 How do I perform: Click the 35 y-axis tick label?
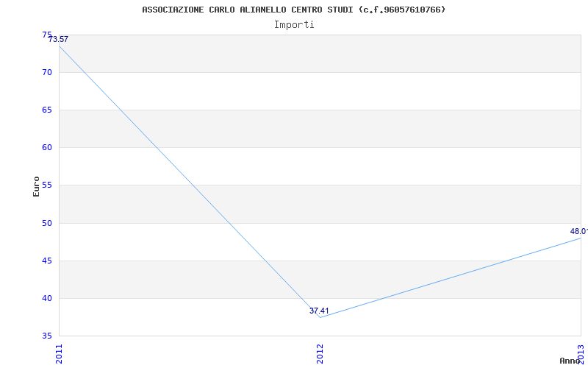pyautogui.click(x=47, y=336)
